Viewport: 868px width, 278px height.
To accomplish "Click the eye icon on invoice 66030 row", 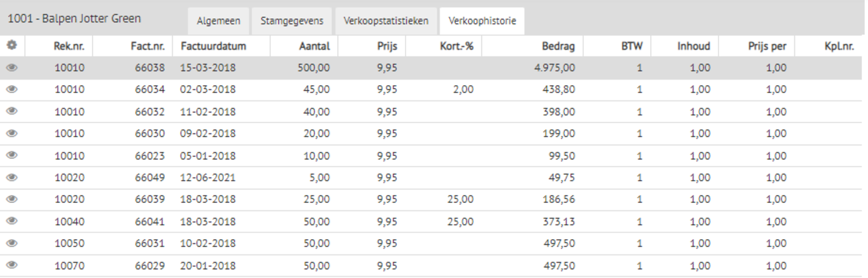I will (11, 133).
